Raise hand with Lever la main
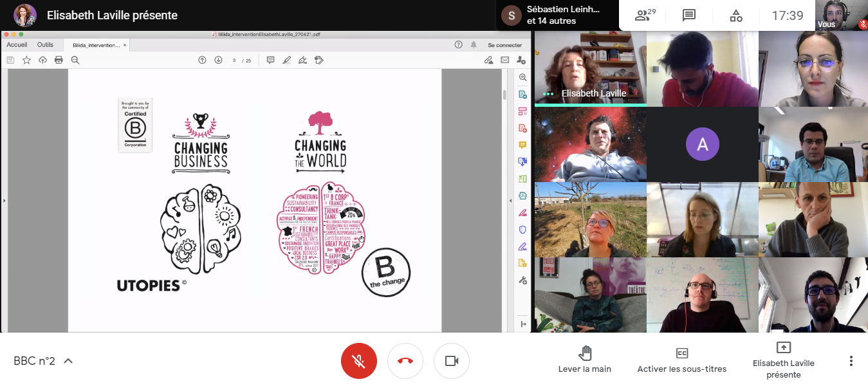868x386 pixels. tap(584, 360)
